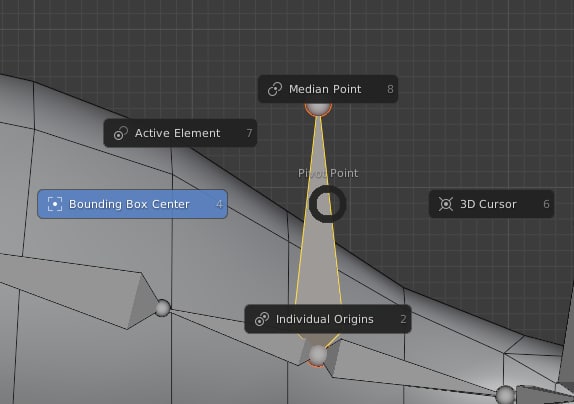The height and width of the screenshot is (404, 574).
Task: Choose Individual Origins pivot option
Action: [x=328, y=319]
